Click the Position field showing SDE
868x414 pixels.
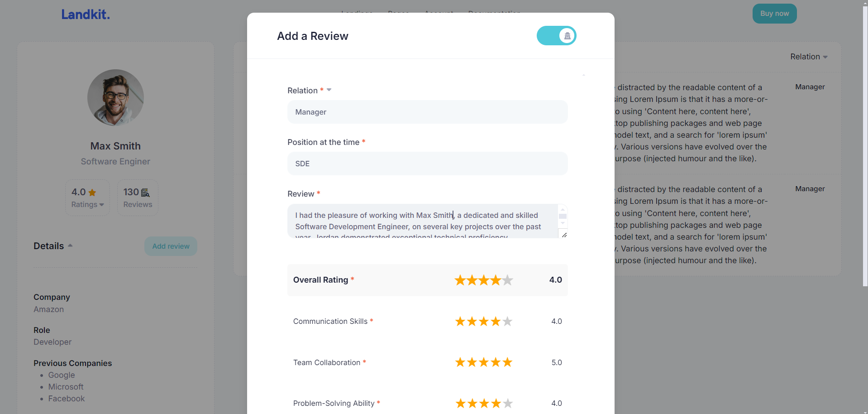(427, 164)
